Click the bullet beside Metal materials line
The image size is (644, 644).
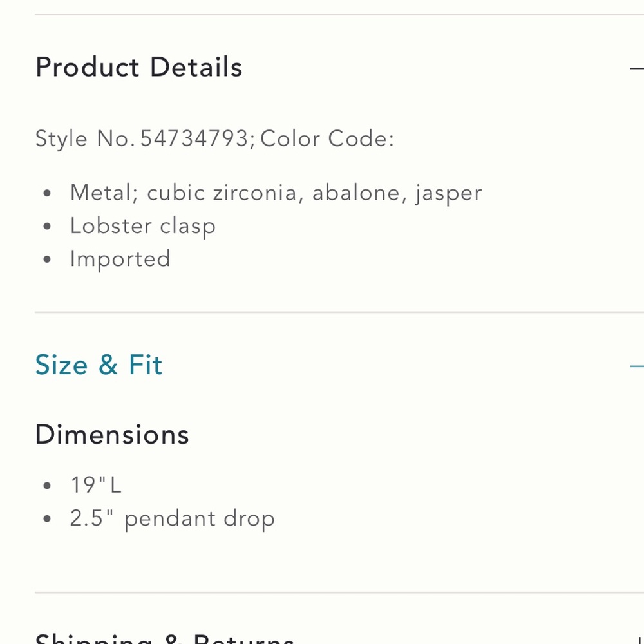(x=47, y=193)
